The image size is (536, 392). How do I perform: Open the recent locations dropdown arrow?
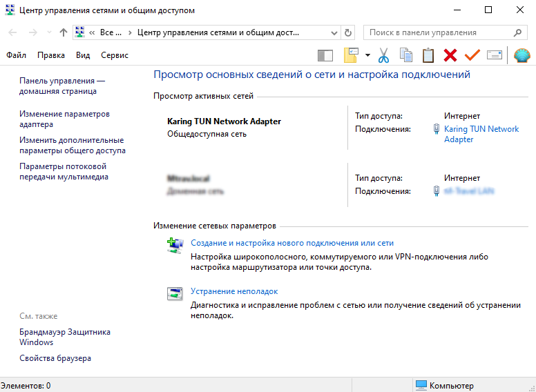[x=49, y=32]
